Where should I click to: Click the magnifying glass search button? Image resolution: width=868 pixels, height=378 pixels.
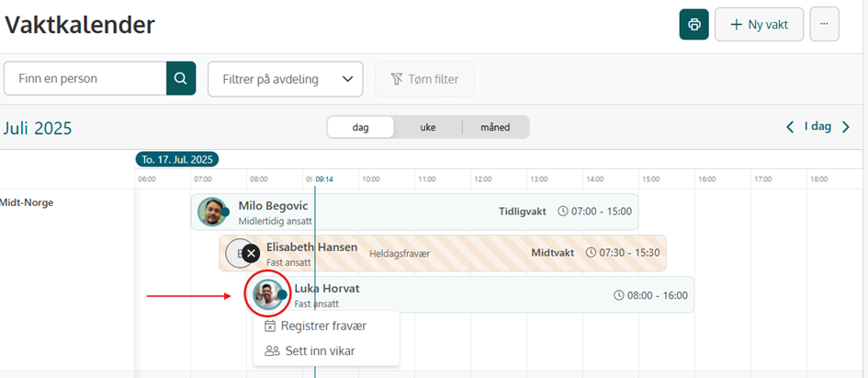click(x=181, y=78)
